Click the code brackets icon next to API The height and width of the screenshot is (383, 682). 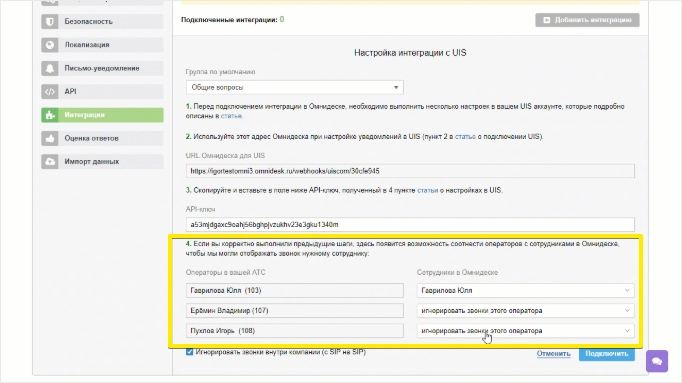tap(50, 91)
